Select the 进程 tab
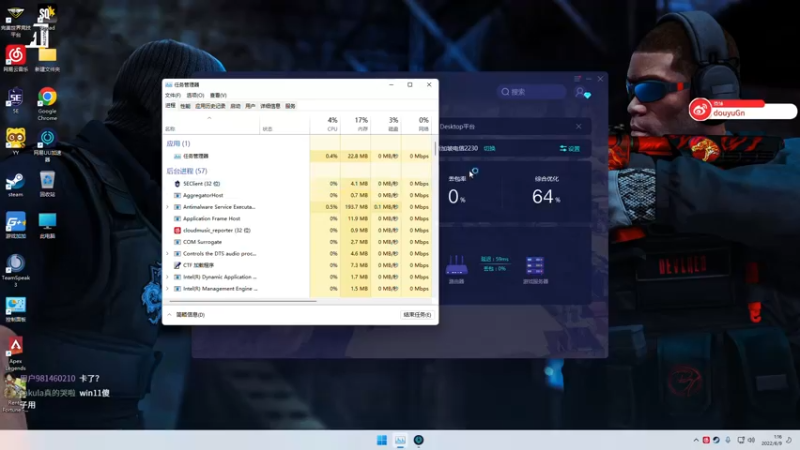Screen dimensions: 800x450 [x=170, y=106]
